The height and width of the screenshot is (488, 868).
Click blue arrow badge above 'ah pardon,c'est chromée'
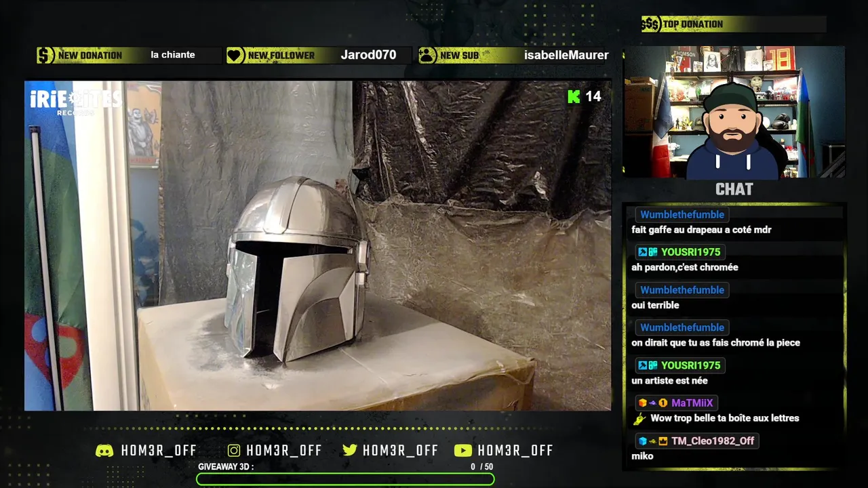(642, 252)
